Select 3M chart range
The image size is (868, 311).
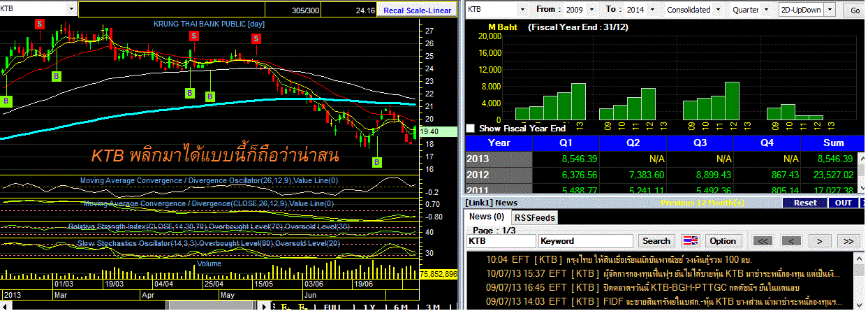click(434, 308)
